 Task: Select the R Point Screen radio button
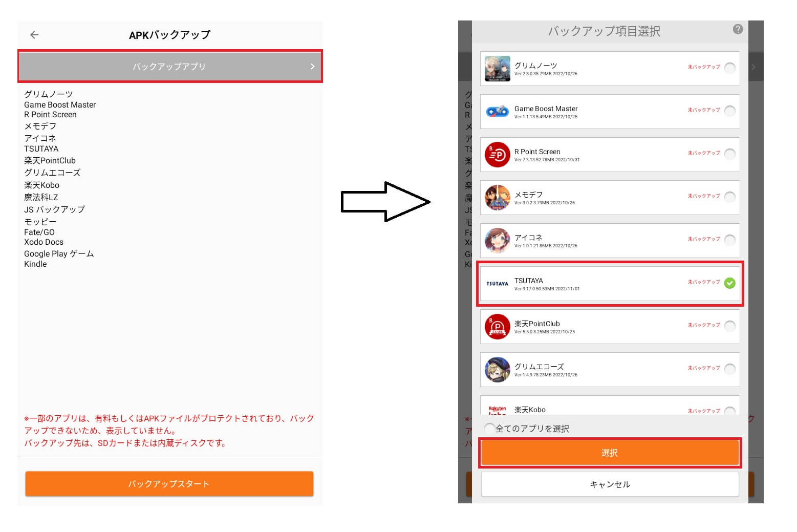tap(730, 154)
